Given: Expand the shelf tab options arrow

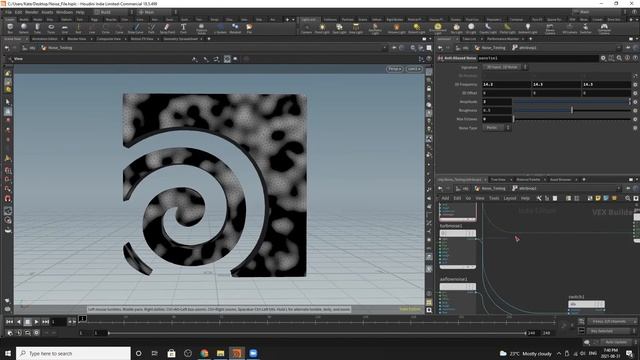Looking at the screenshot, I should pyautogui.click(x=293, y=20).
